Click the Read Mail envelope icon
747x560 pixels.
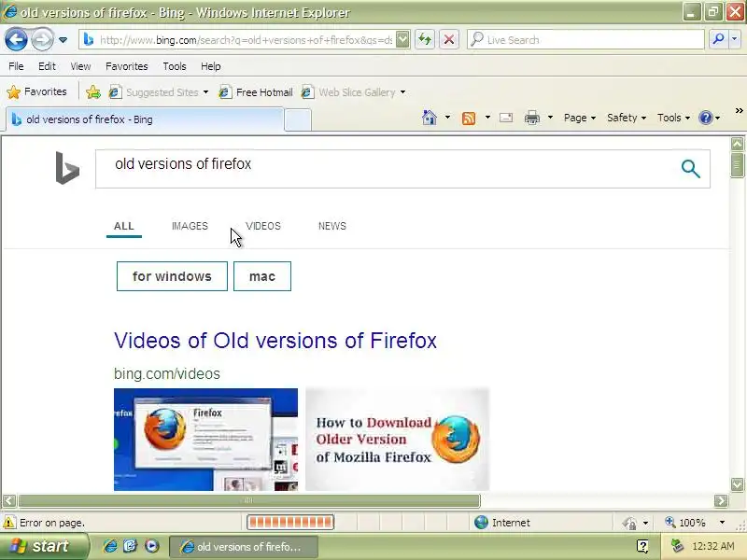(506, 118)
